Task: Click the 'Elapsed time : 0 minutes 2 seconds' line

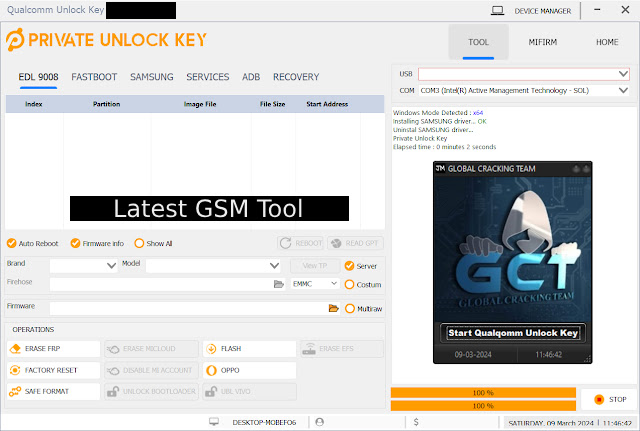Action: click(x=444, y=147)
